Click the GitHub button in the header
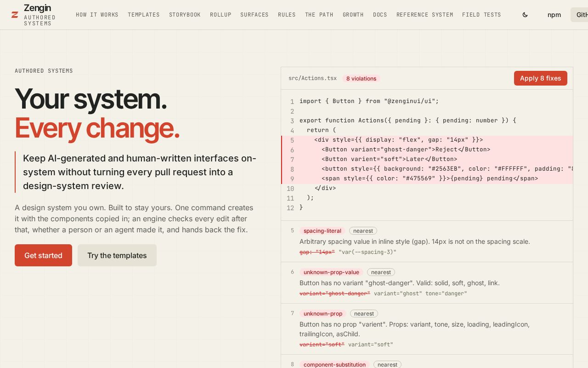 click(x=580, y=15)
